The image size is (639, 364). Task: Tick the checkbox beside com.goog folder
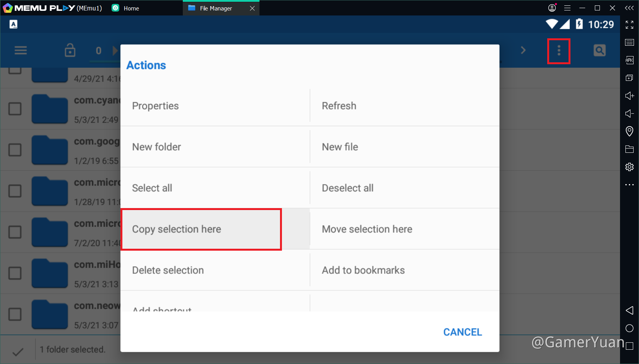point(15,150)
